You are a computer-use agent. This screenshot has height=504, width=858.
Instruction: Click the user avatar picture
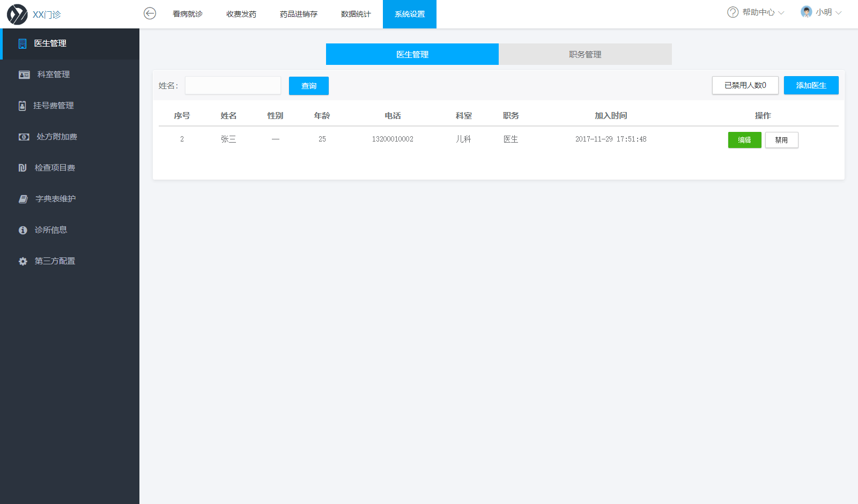tap(806, 12)
